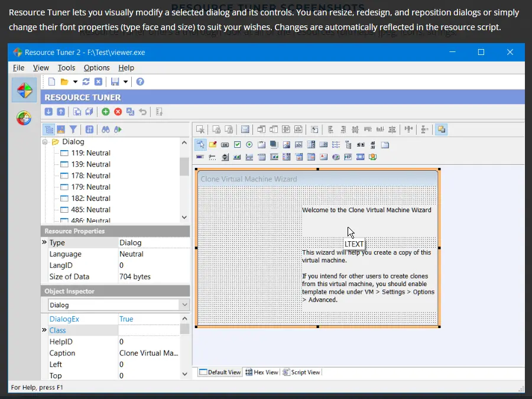Click the green plus Add resource icon
Image resolution: width=532 pixels, height=399 pixels.
click(106, 112)
